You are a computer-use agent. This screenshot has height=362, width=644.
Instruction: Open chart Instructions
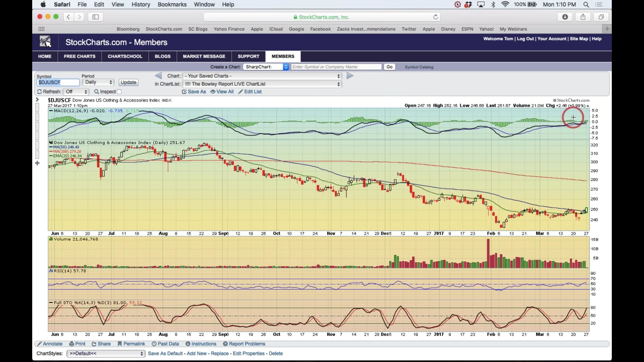tap(201, 344)
